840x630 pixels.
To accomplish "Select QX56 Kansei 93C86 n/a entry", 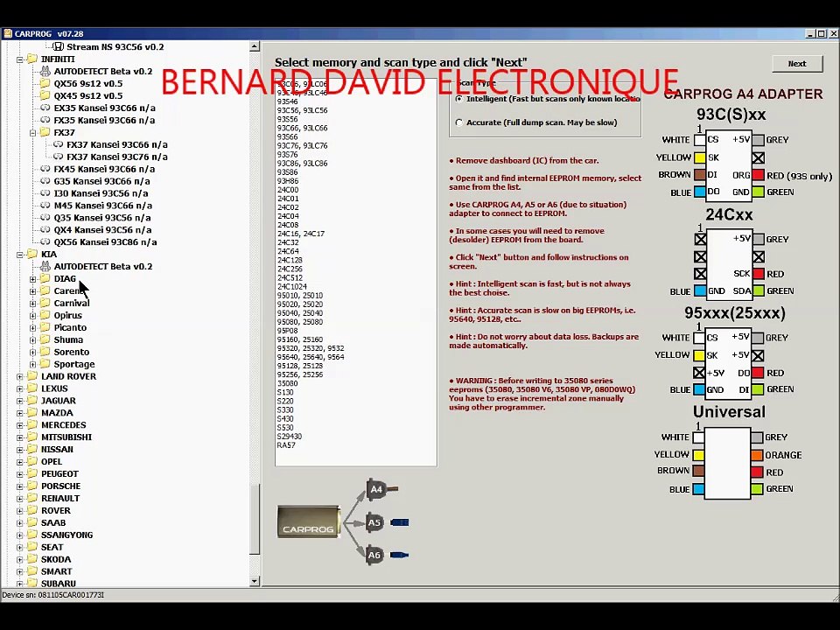I will (106, 242).
